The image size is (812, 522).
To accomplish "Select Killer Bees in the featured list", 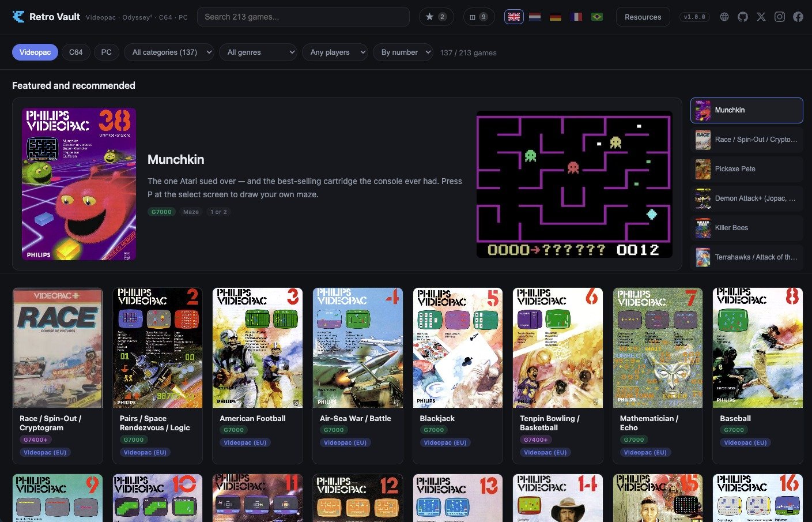I will point(746,228).
